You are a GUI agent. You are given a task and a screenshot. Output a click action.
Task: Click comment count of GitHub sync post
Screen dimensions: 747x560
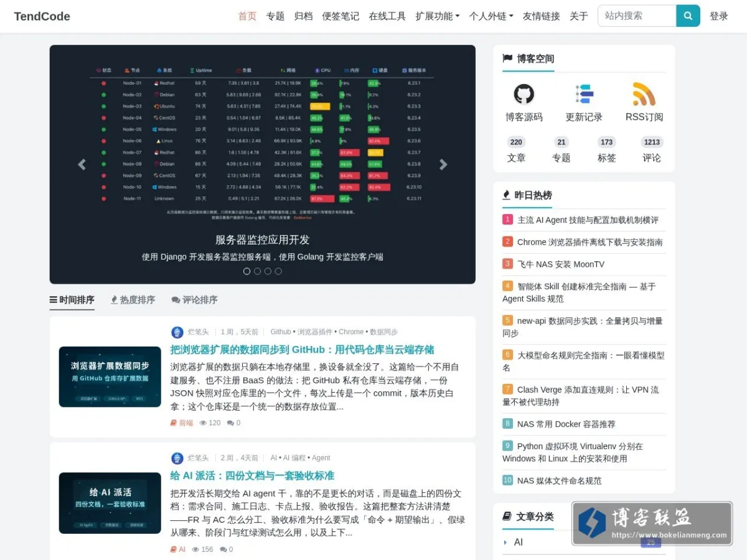click(x=233, y=423)
